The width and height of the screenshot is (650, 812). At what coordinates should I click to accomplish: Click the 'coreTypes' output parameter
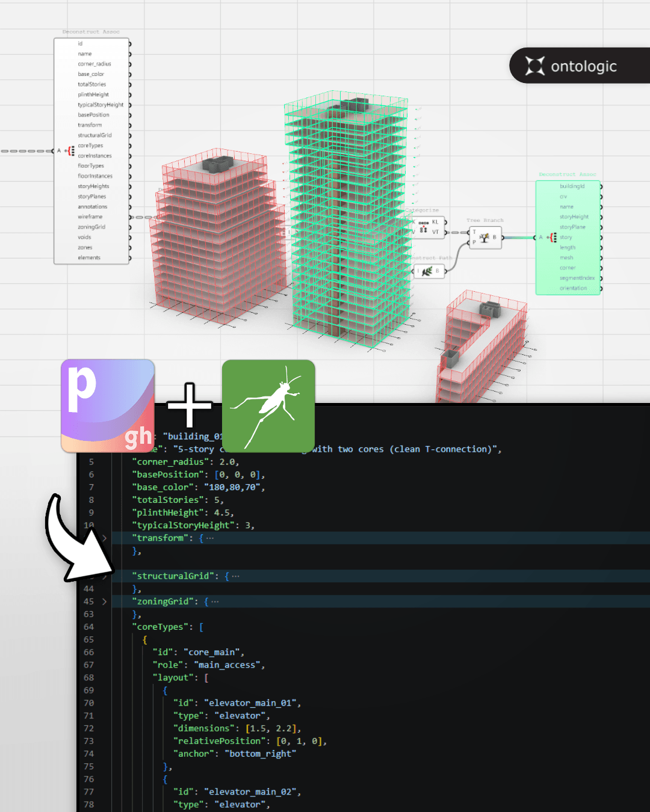tap(90, 146)
